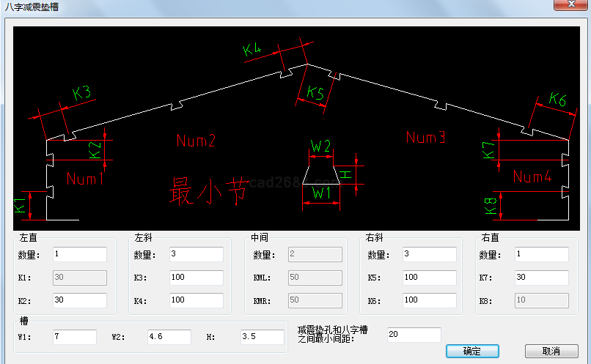
Task: Select the groove H height field
Action: coord(262,337)
